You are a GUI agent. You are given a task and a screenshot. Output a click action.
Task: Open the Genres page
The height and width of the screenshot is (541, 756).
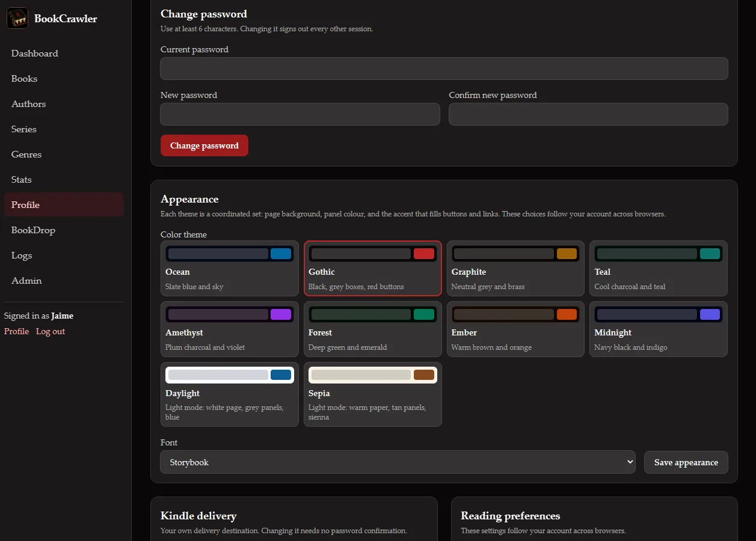tap(64, 154)
